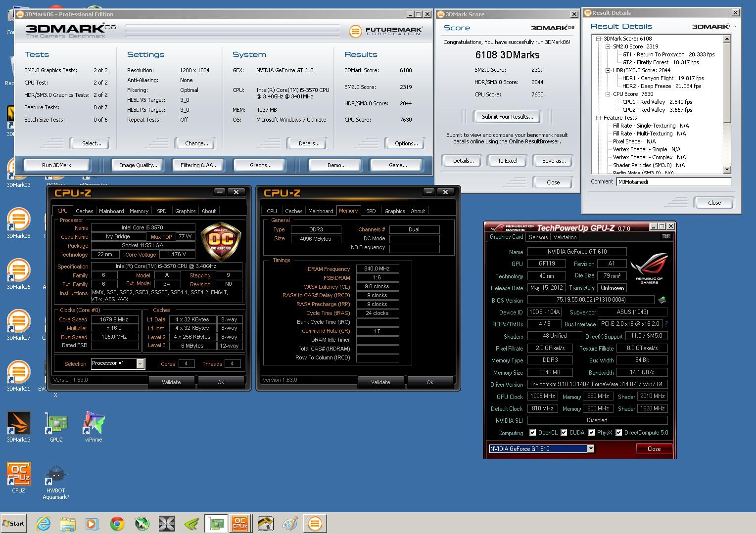Switch to the 3DMark taskbar icon
756x534 pixels.
315,523
